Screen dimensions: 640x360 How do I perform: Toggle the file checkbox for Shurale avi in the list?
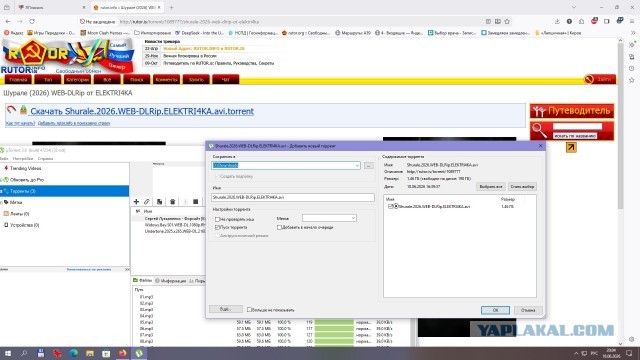[390, 207]
